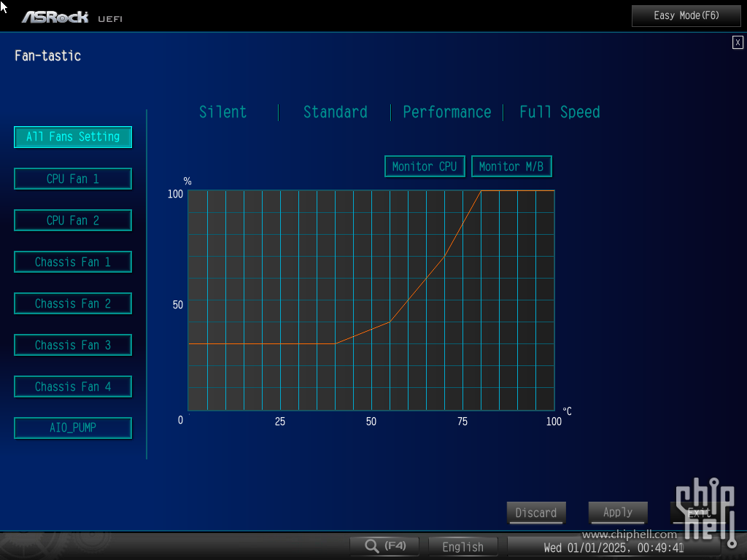Apply the fan curve changes
The image size is (747, 560).
pyautogui.click(x=618, y=513)
